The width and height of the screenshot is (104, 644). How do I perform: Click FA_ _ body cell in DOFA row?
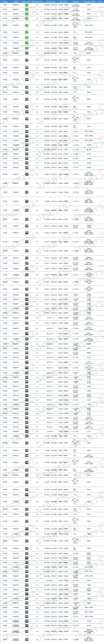pyautogui.click(x=76, y=495)
